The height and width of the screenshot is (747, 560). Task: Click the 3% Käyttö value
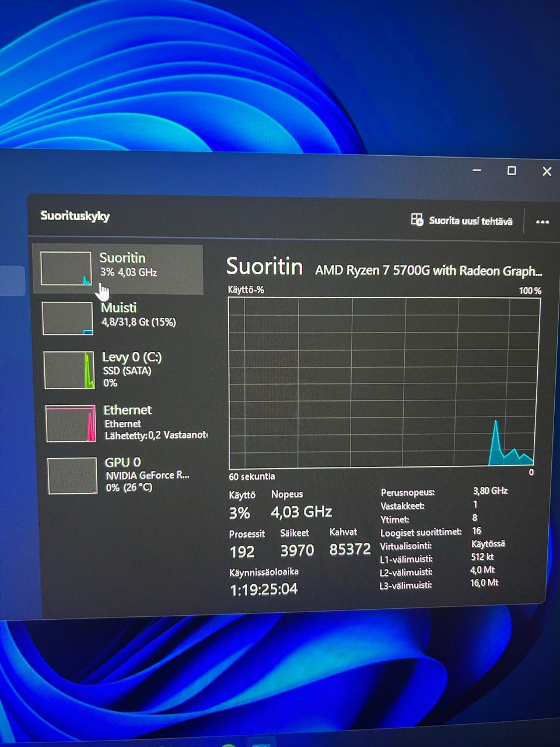coord(240,513)
